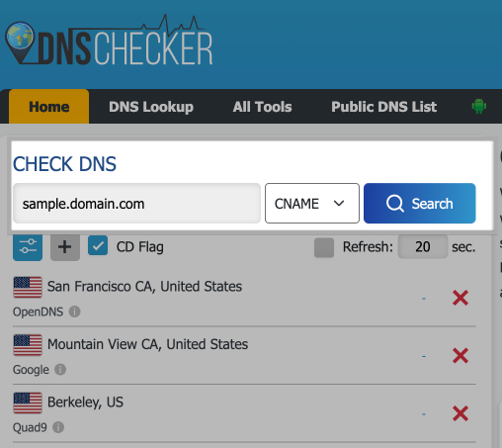Image resolution: width=502 pixels, height=448 pixels.
Task: Uncheck the CD Flag checkbox
Action: [x=98, y=245]
